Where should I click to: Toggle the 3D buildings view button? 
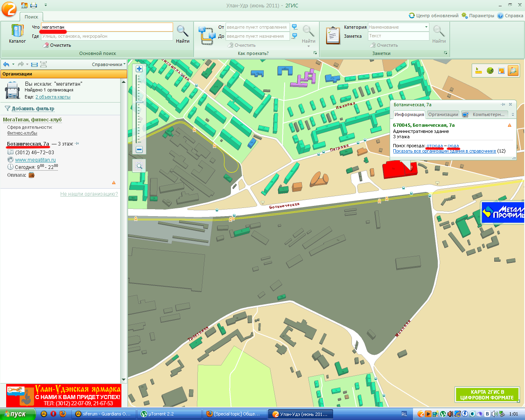(x=513, y=71)
